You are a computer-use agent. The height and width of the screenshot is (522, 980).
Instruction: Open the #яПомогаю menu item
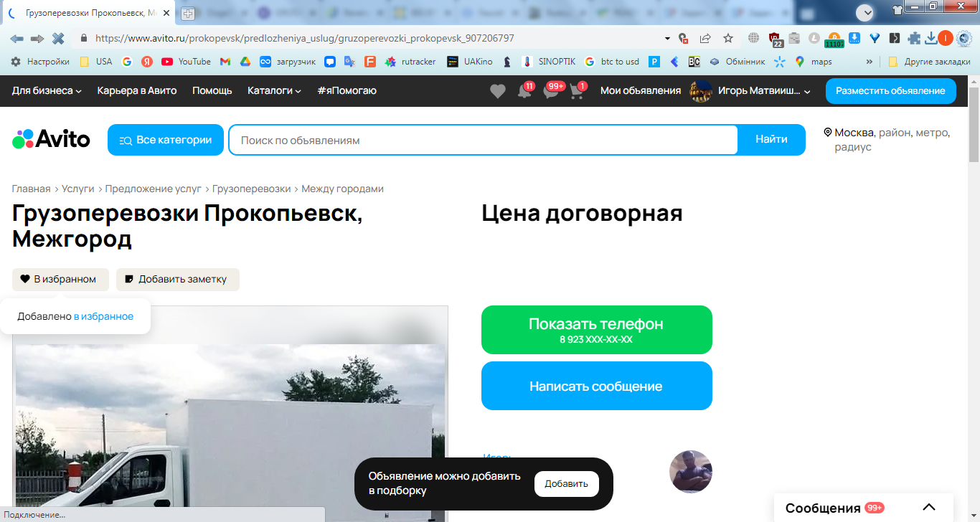pos(347,91)
